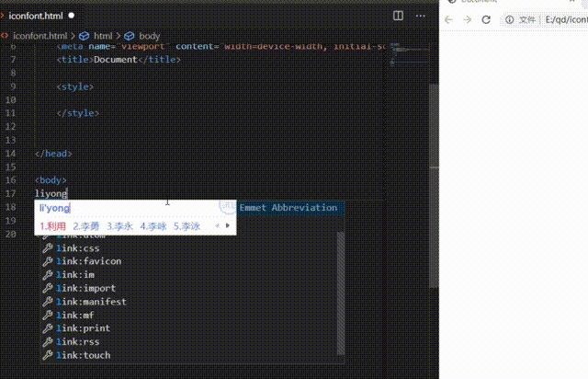Select link:mf suggestion
588x379 pixels.
189,316
